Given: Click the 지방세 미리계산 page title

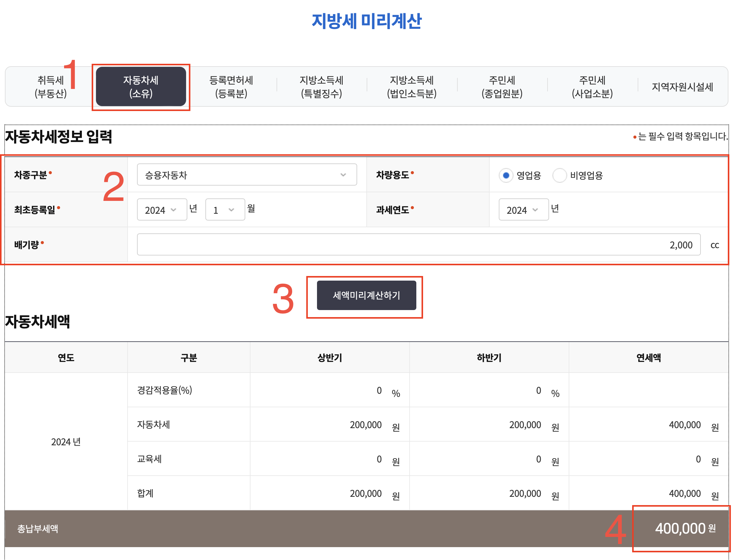Looking at the screenshot, I should pyautogui.click(x=366, y=21).
